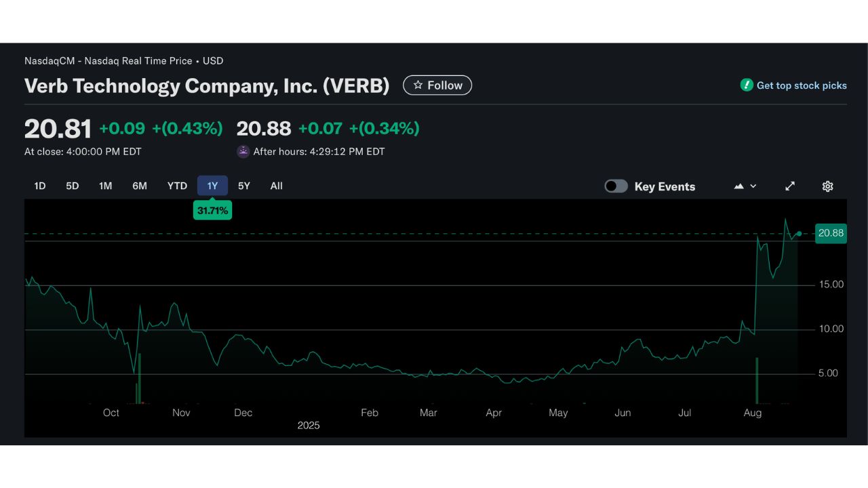The image size is (868, 488).
Task: Click the 31.71% performance badge
Action: (x=212, y=211)
